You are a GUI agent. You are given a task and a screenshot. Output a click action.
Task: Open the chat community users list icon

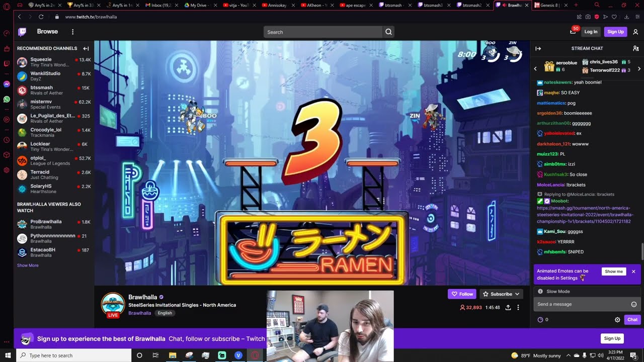coord(635,49)
